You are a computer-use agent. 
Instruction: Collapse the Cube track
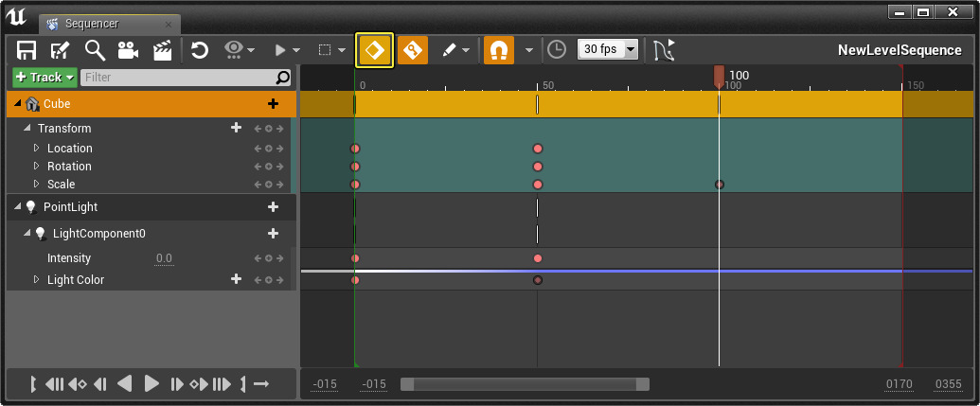tap(17, 104)
